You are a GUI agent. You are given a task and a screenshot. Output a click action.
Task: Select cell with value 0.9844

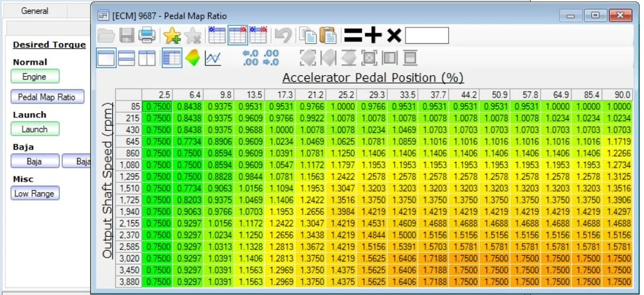[x=249, y=176]
